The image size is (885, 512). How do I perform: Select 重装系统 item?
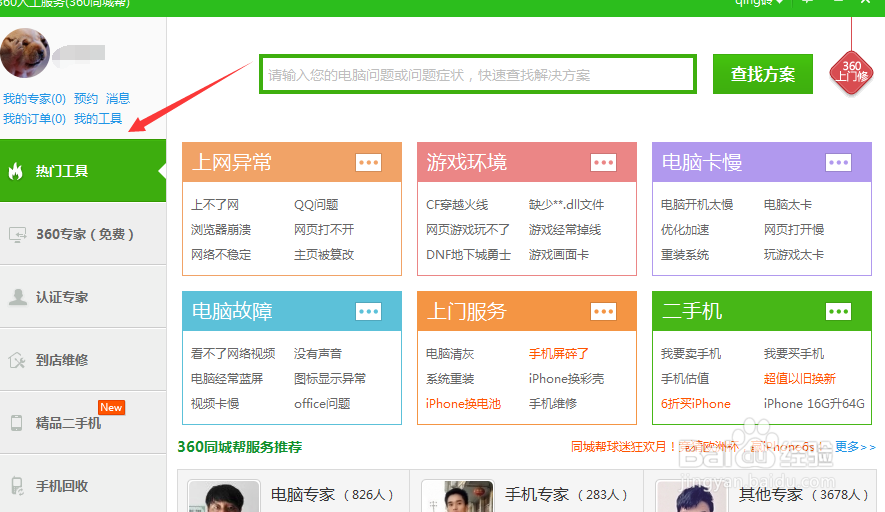coord(685,255)
